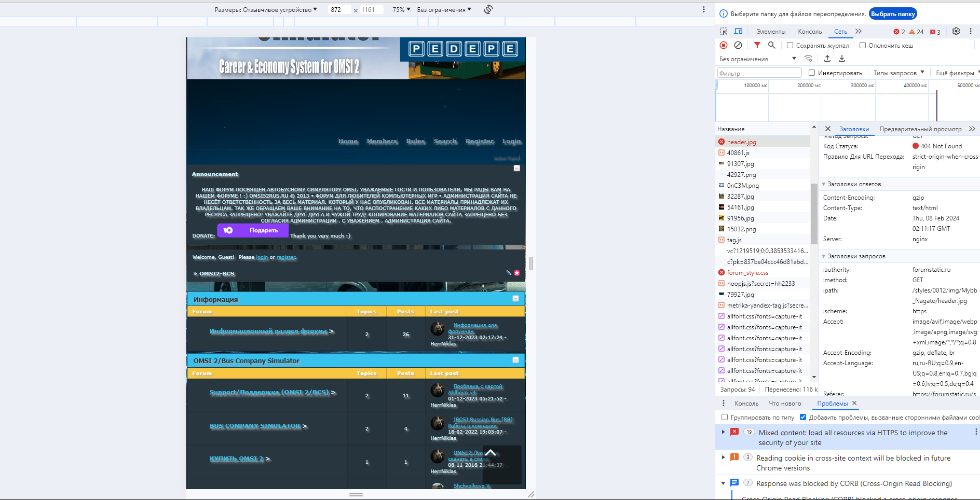Open BUS COMPANY SIMULATOR forum link
Screen dimensions: 980x500
tap(255, 426)
